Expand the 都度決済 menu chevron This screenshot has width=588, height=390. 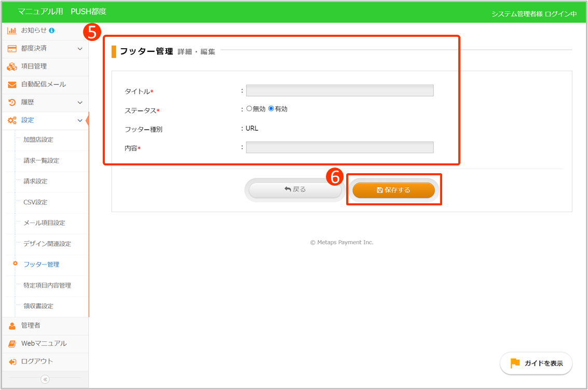(x=80, y=49)
